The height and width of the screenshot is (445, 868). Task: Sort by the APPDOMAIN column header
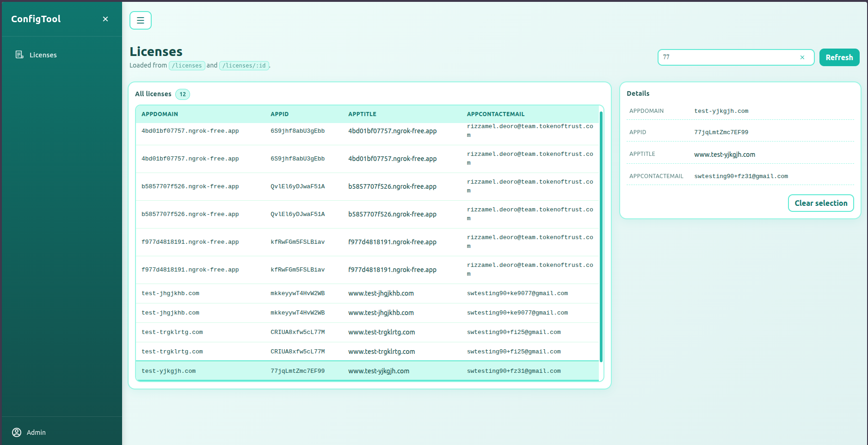click(160, 114)
